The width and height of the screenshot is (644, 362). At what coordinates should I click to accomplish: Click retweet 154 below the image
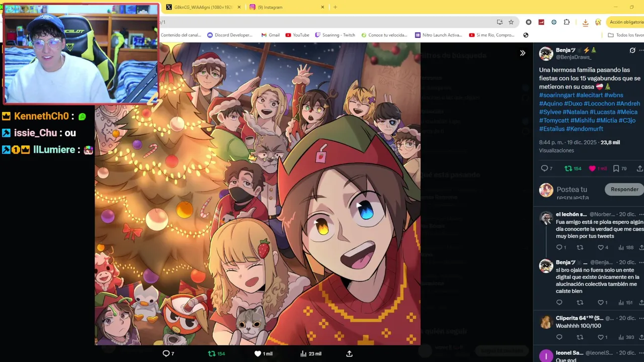(x=216, y=353)
